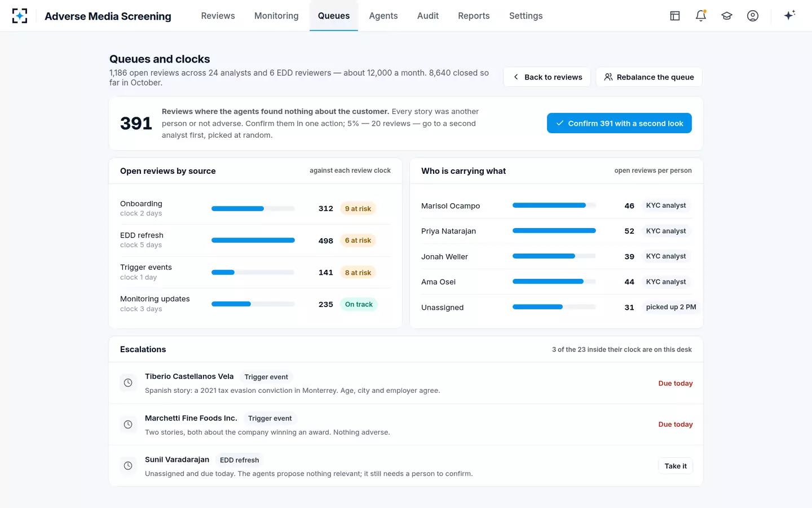Image resolution: width=812 pixels, height=508 pixels.
Task: Go to the Reviews tab
Action: [218, 16]
